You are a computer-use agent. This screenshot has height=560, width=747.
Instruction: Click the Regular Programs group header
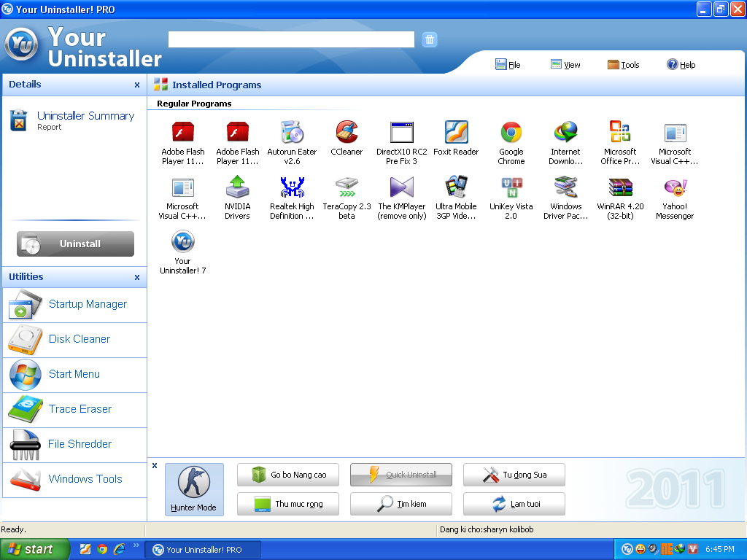[x=194, y=104]
